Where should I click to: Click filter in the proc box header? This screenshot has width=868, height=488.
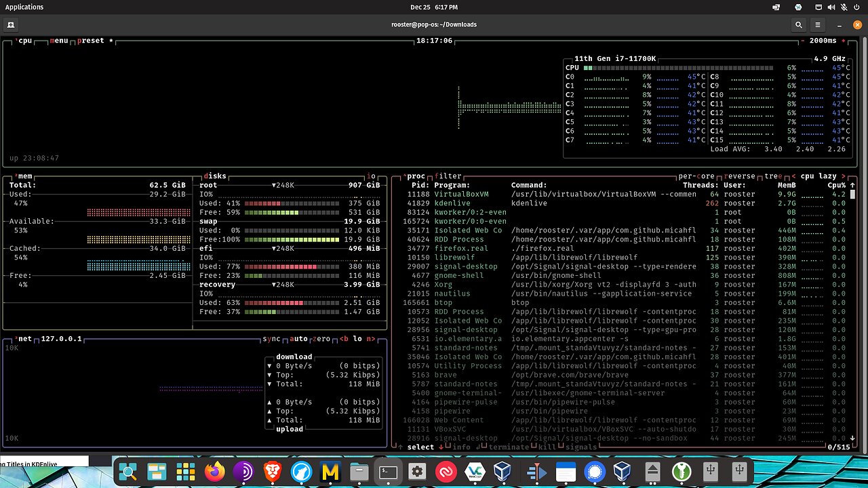point(448,176)
